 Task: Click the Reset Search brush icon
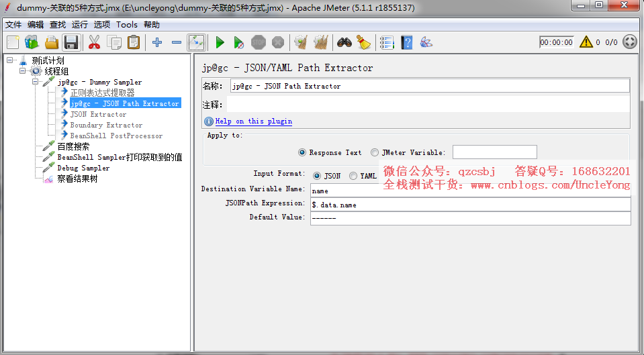pos(363,42)
